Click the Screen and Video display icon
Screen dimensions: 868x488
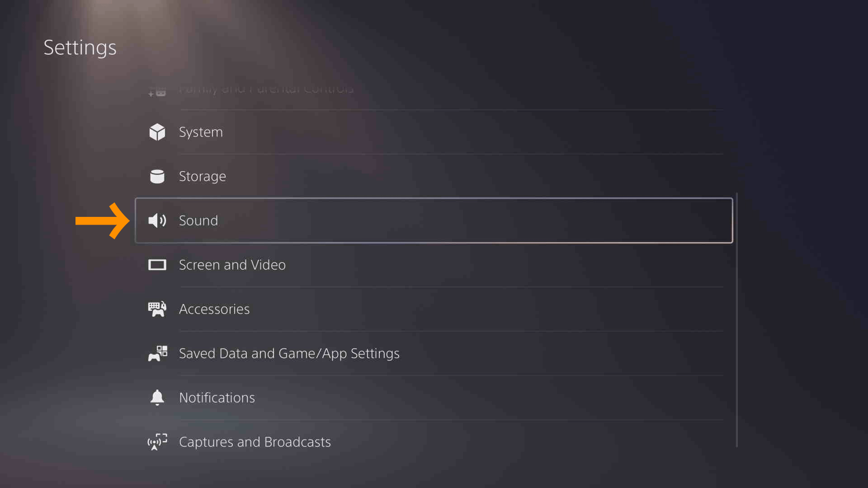pos(157,265)
